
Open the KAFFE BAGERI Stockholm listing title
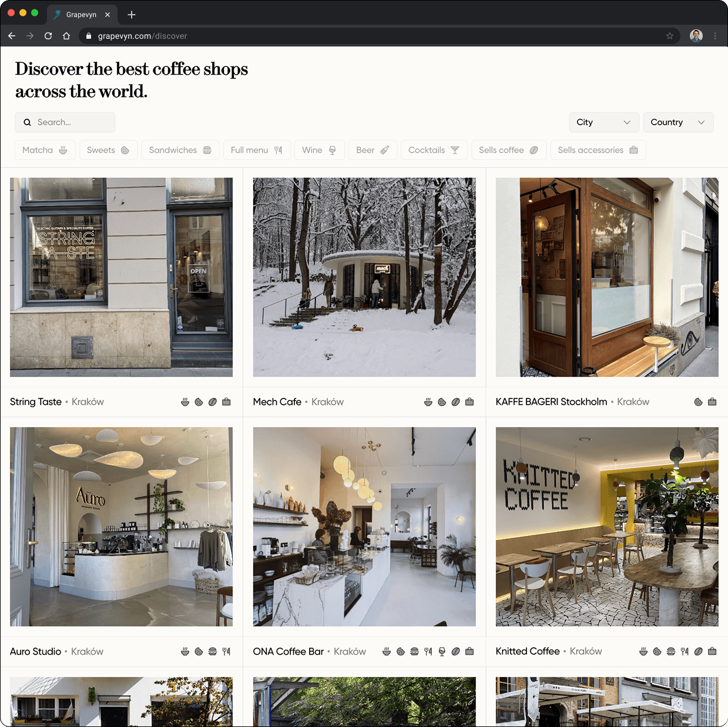pyautogui.click(x=551, y=402)
